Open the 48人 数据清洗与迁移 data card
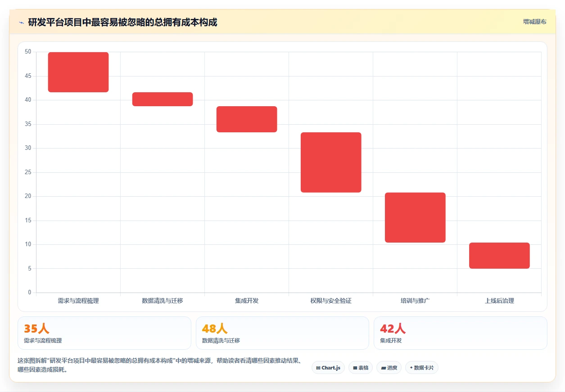 [x=282, y=333]
